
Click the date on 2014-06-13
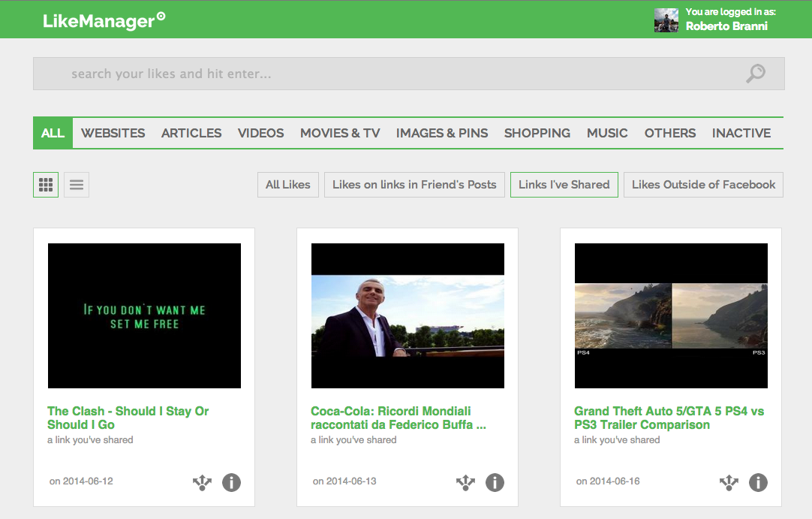tap(344, 481)
